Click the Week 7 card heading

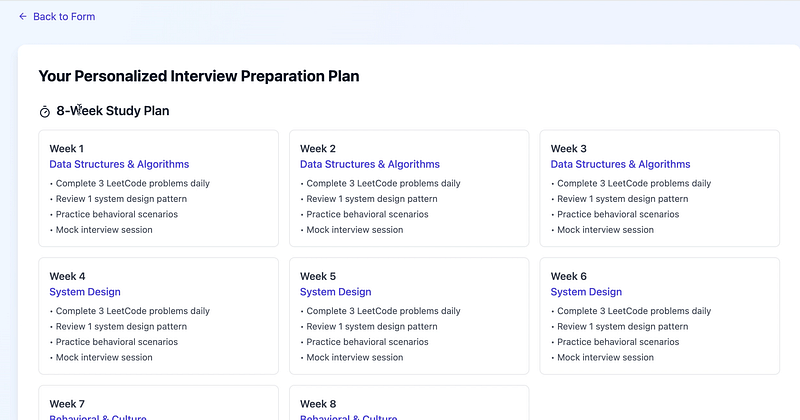click(67, 404)
